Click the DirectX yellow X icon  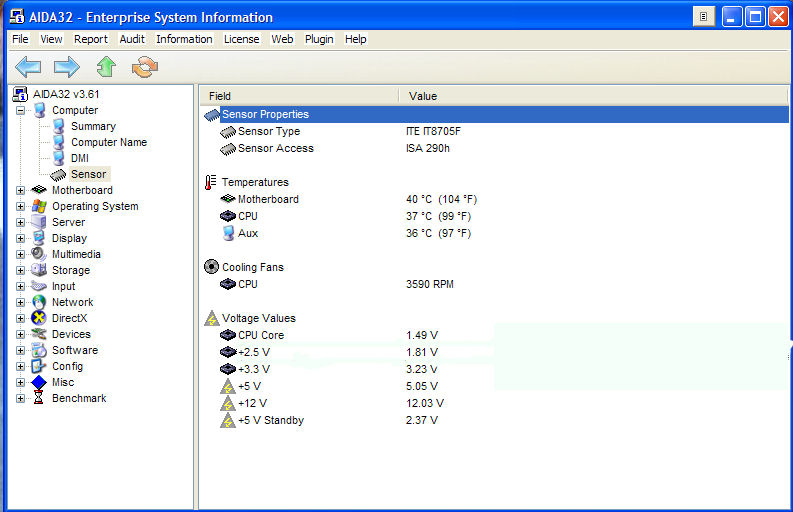point(39,318)
